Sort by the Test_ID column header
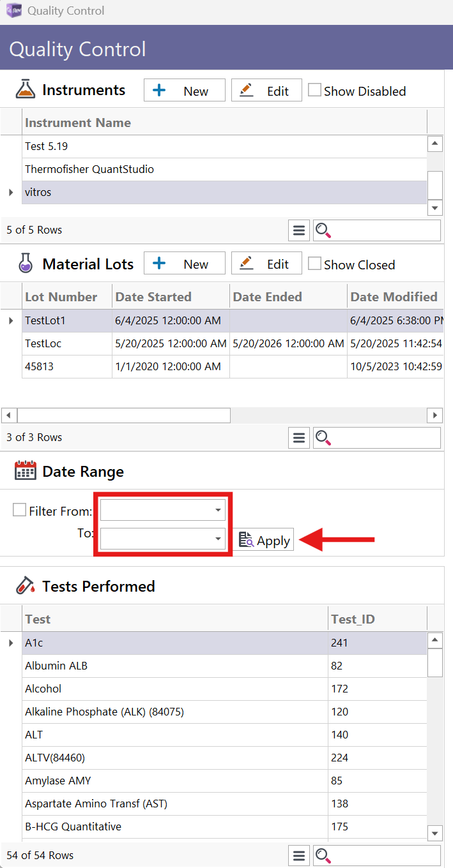Image resolution: width=453 pixels, height=868 pixels. [x=353, y=619]
